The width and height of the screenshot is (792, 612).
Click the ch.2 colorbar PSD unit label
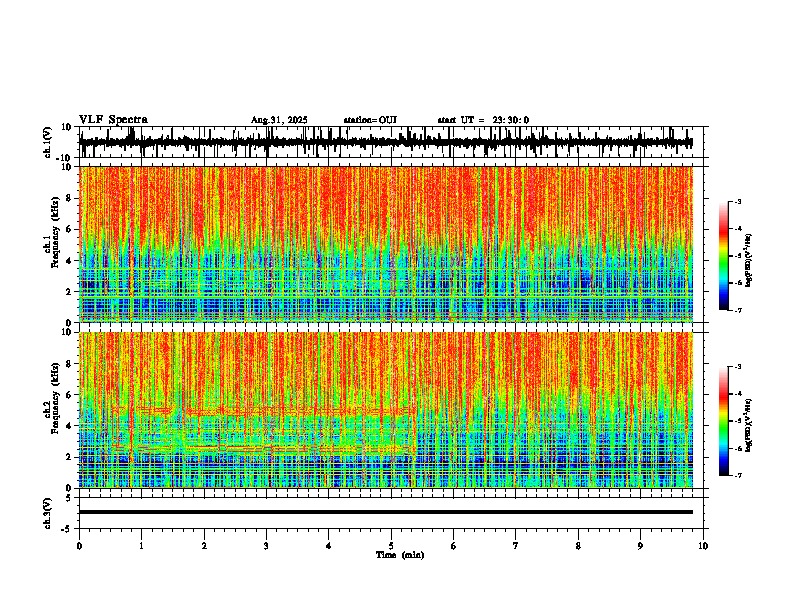(749, 425)
